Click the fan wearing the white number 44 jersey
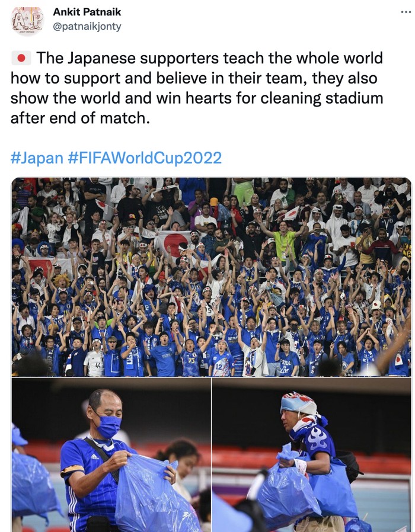The image size is (415, 532). (x=95, y=362)
